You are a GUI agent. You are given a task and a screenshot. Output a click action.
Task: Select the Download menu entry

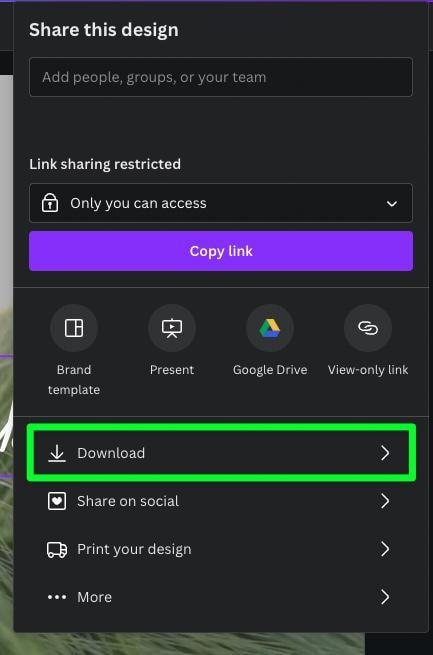pyautogui.click(x=221, y=453)
